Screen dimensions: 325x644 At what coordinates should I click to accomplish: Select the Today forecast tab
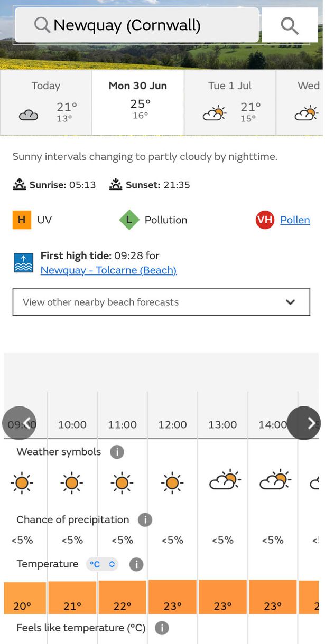[46, 102]
